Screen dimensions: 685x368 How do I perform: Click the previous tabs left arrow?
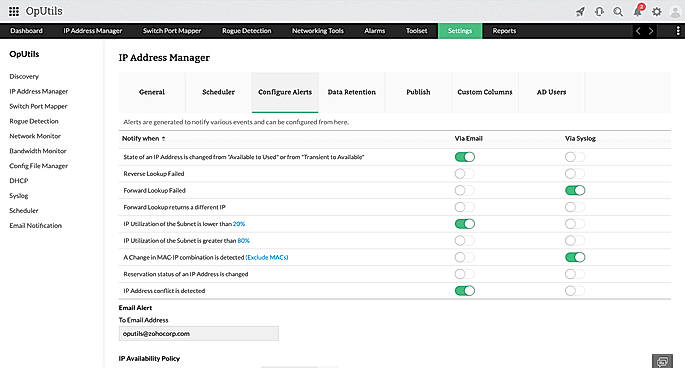[638, 31]
